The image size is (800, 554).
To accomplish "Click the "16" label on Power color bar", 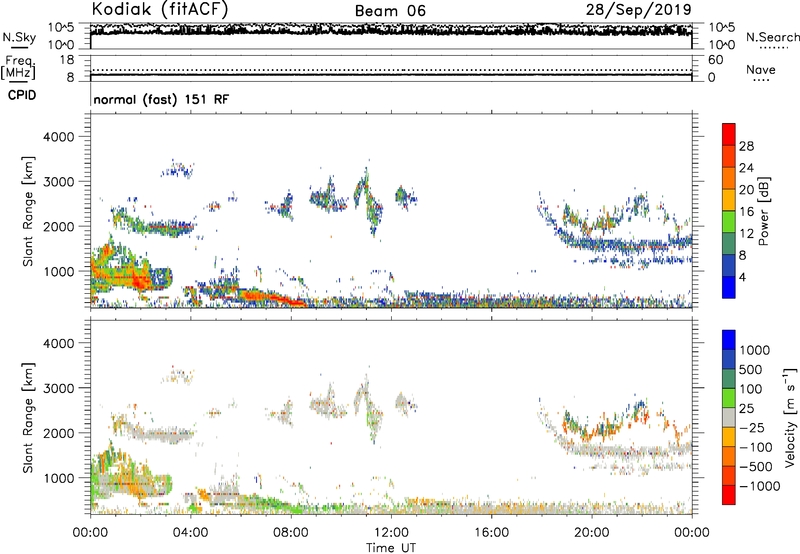I will (746, 212).
